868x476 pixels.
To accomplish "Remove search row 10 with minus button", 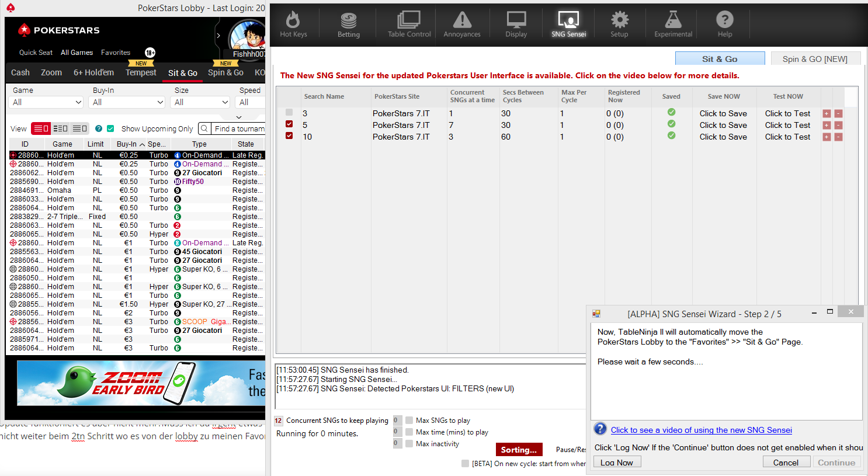I will point(838,137).
